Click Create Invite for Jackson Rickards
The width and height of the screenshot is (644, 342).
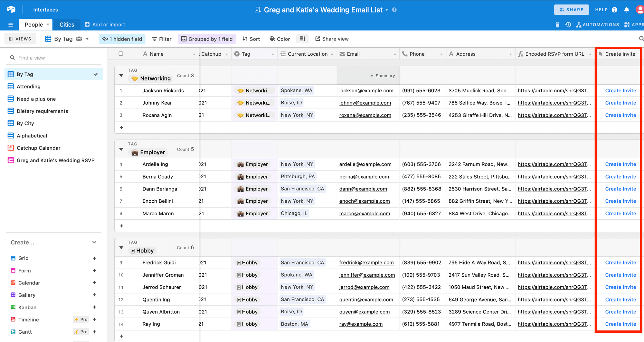click(620, 91)
